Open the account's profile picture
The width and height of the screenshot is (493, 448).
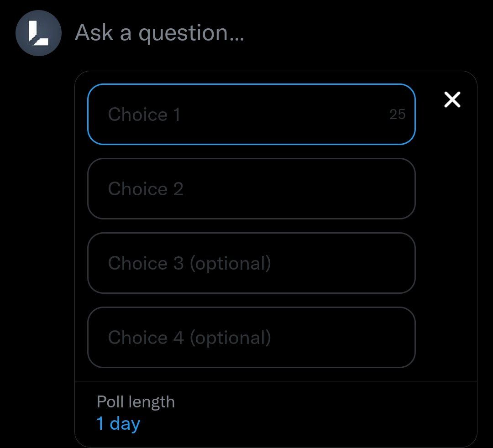tap(38, 33)
